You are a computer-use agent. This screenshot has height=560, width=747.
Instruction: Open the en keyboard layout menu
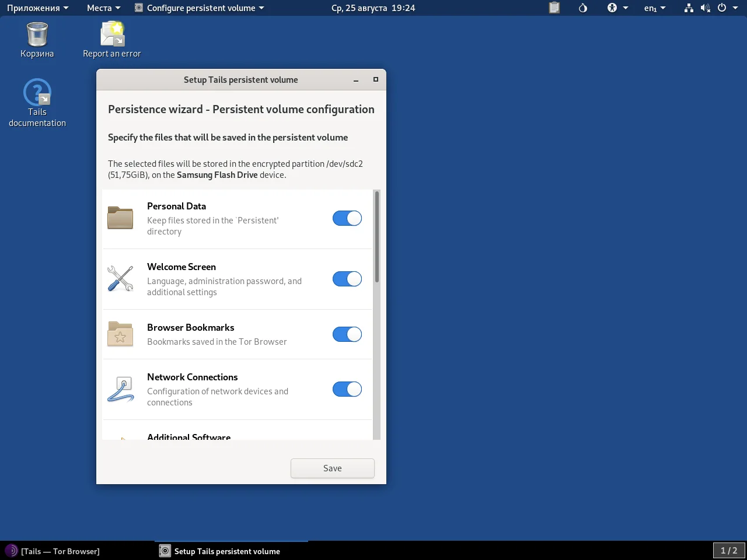(x=655, y=8)
